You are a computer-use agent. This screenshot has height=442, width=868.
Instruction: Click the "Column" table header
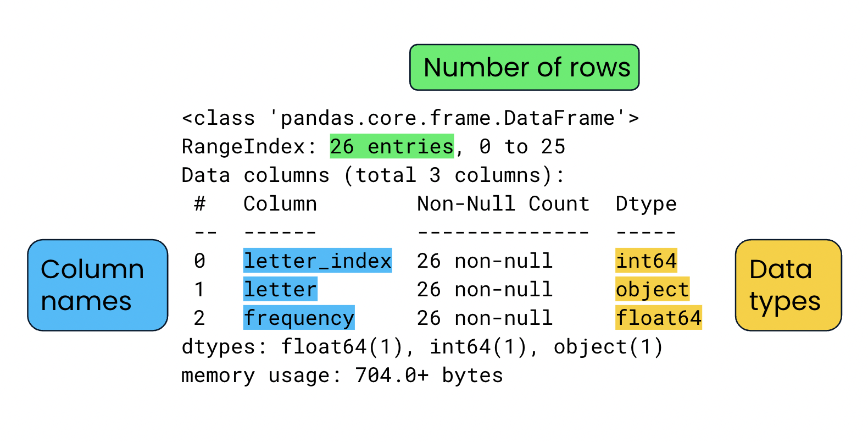coord(280,204)
